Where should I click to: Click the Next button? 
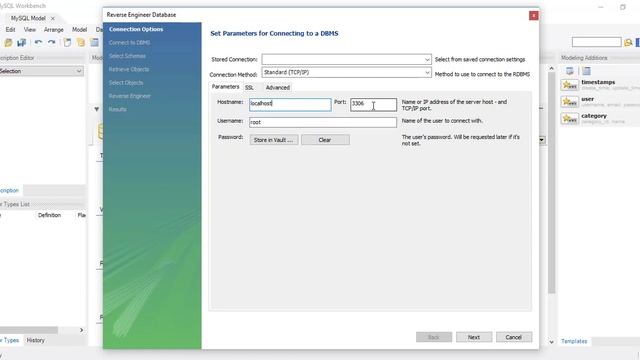pos(473,337)
